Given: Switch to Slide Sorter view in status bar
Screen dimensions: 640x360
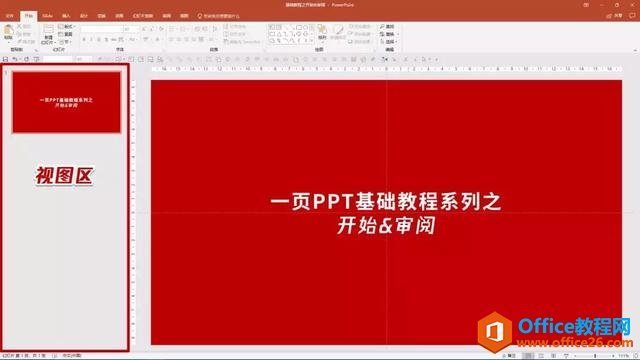Looking at the screenshot, I should click(x=541, y=356).
